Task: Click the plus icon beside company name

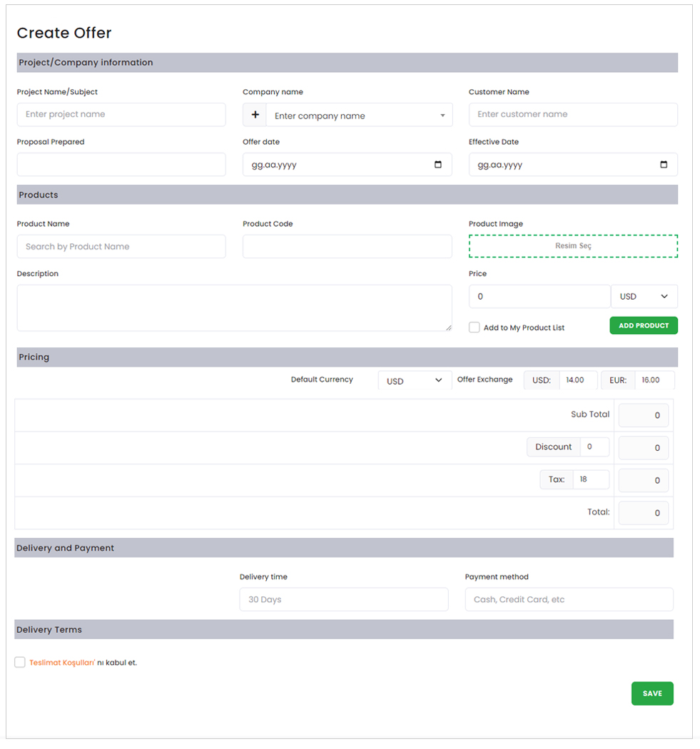Action: pyautogui.click(x=255, y=115)
